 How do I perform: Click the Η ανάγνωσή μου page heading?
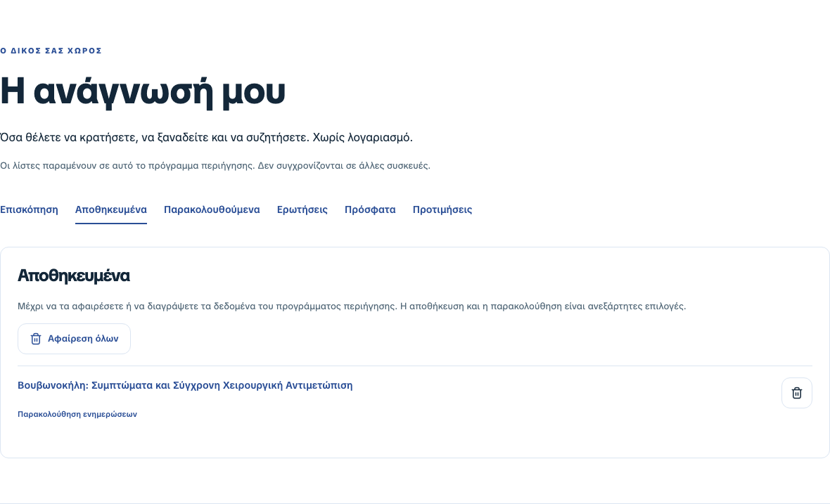click(x=143, y=91)
